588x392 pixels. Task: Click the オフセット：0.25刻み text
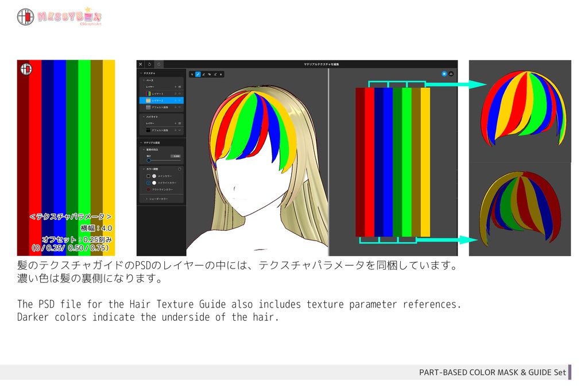77,239
